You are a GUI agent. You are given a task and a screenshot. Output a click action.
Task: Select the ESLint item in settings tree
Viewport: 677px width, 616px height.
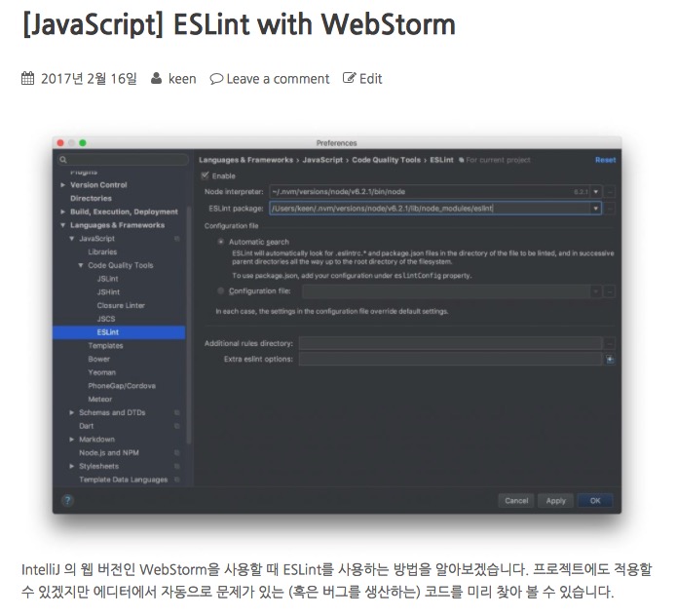click(119, 332)
